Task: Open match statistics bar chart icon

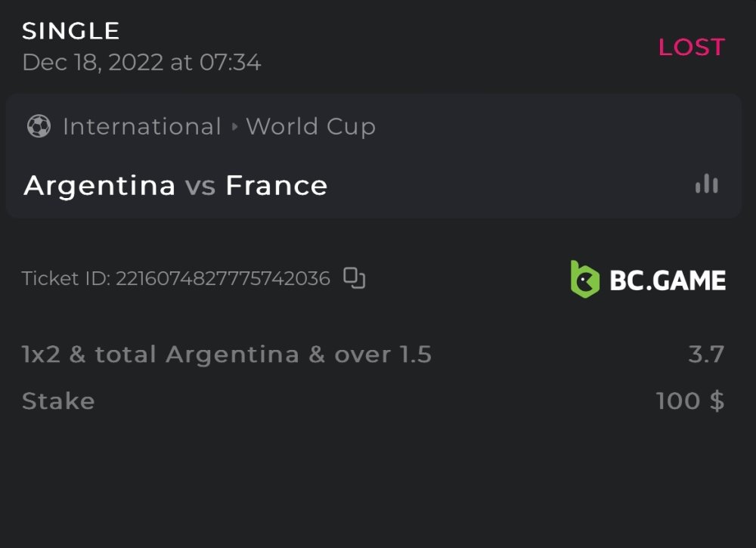Action: coord(707,184)
